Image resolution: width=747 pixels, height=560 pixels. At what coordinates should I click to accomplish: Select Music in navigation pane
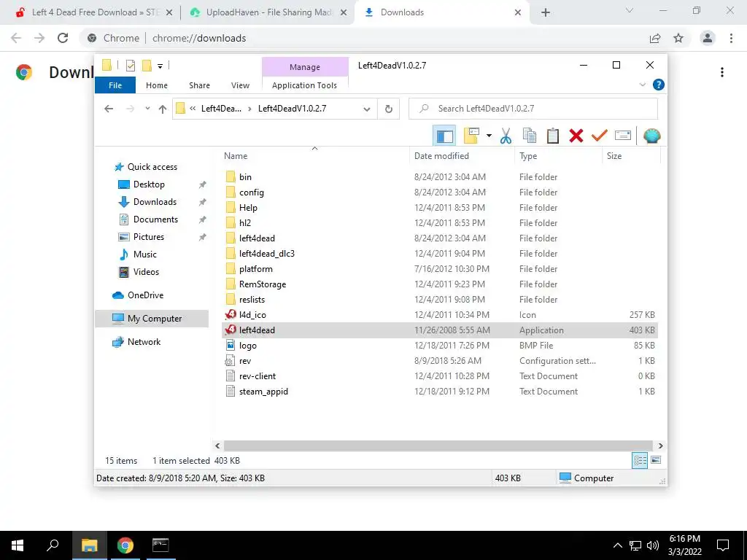(x=145, y=254)
